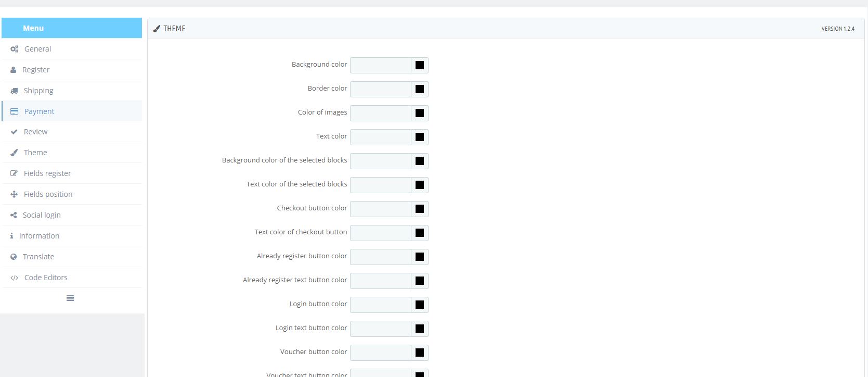The height and width of the screenshot is (377, 868).
Task: Collapse the sidebar using hamburger icon
Action: (x=70, y=298)
